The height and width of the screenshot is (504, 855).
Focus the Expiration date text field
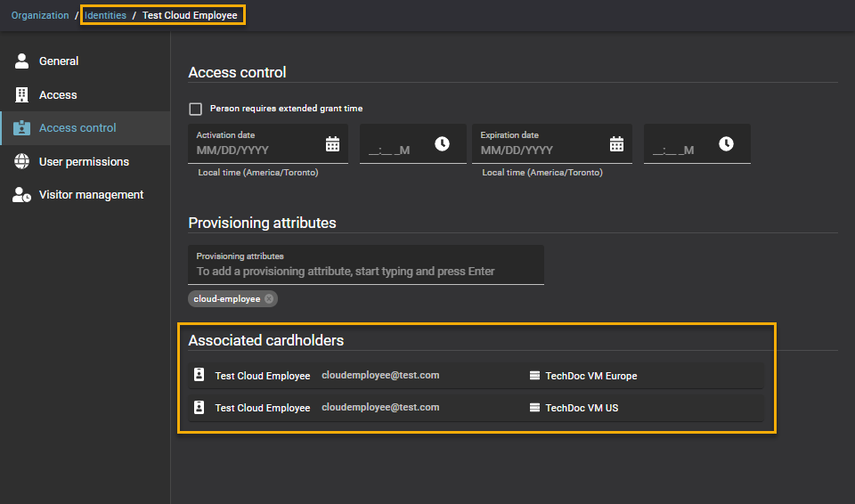point(539,150)
